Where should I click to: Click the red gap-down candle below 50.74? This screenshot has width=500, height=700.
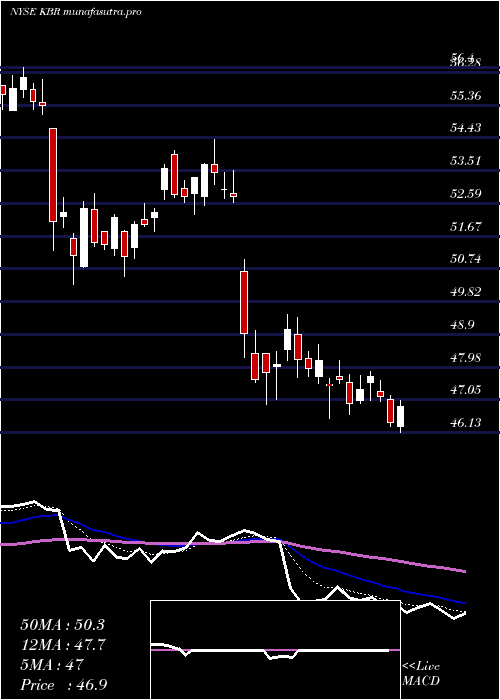tap(244, 303)
